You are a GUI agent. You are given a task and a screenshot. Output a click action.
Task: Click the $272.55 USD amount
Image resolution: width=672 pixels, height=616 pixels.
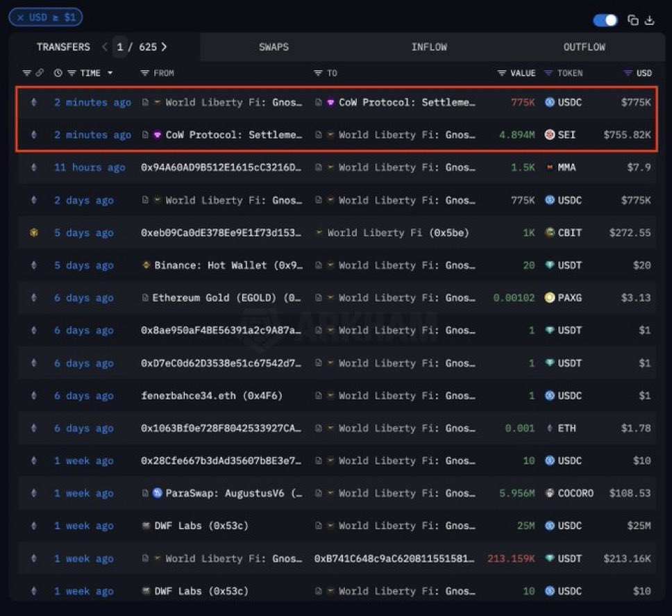click(630, 233)
